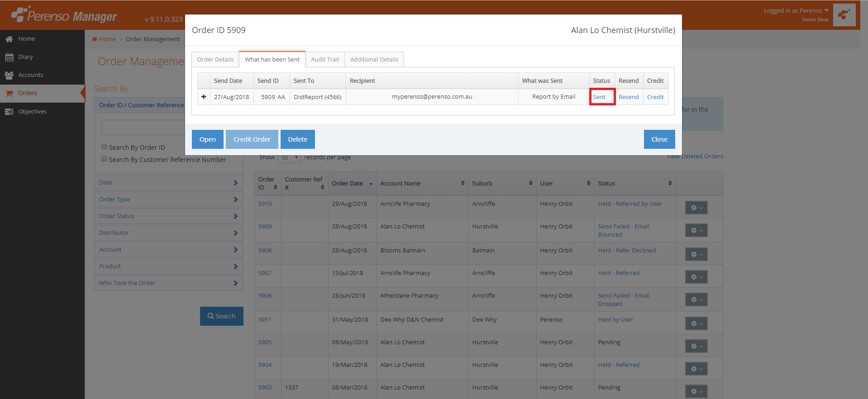Open the Orders section in the sidebar

coord(42,93)
